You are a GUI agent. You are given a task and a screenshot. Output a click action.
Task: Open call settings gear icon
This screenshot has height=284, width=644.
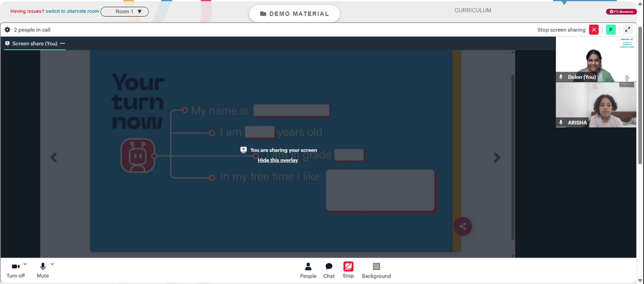coord(7,30)
